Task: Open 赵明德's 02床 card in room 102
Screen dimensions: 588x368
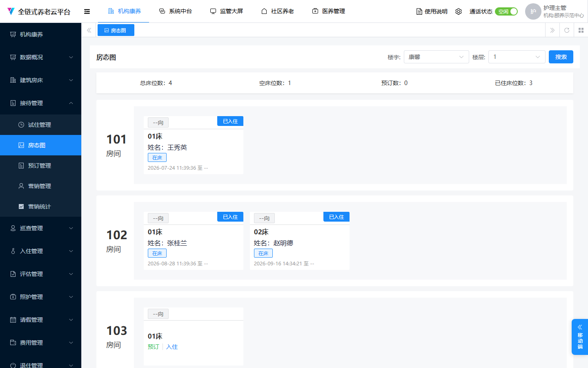Action: pyautogui.click(x=300, y=241)
